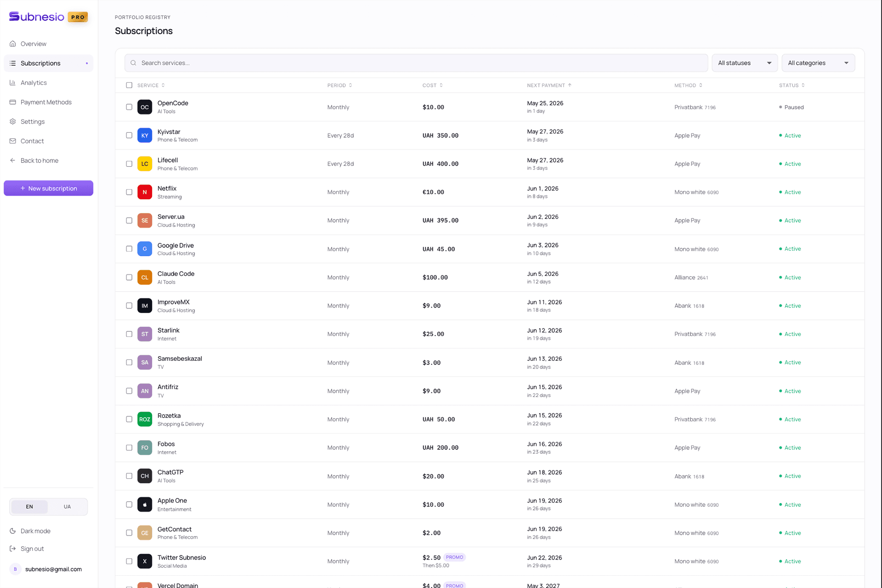
Task: Click the Netflix N service icon
Action: 145,192
